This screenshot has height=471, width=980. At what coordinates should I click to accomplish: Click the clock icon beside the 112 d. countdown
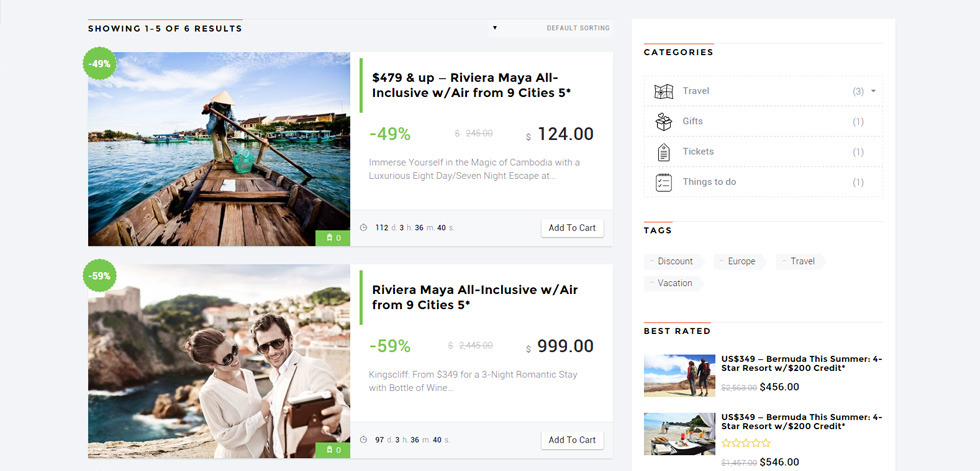pyautogui.click(x=364, y=228)
